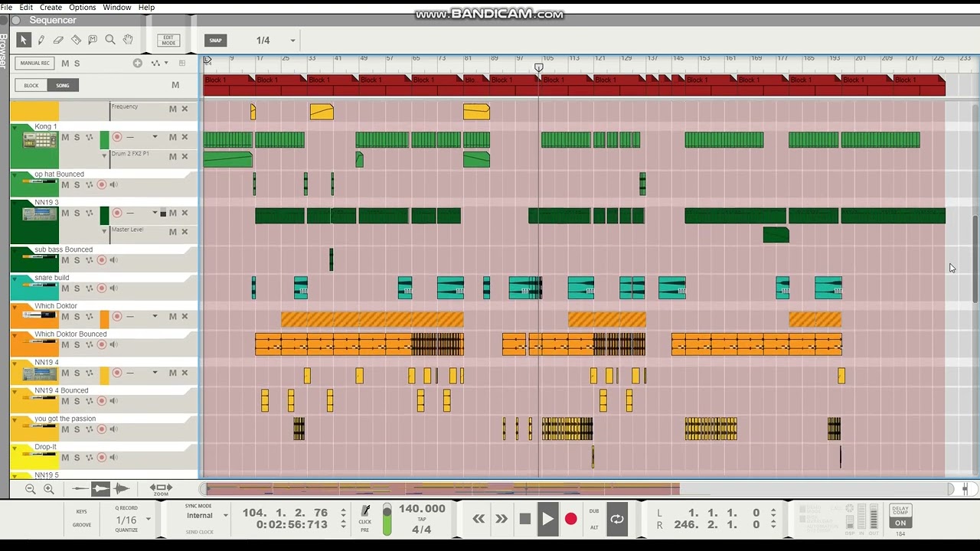This screenshot has width=980, height=551.
Task: Click the red Record button
Action: (570, 519)
